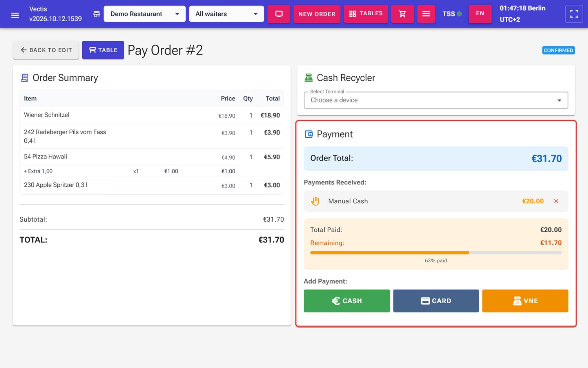Screen dimensions: 588x368
Task: Select the 54 Pizza Hawaii row
Action: (x=152, y=157)
